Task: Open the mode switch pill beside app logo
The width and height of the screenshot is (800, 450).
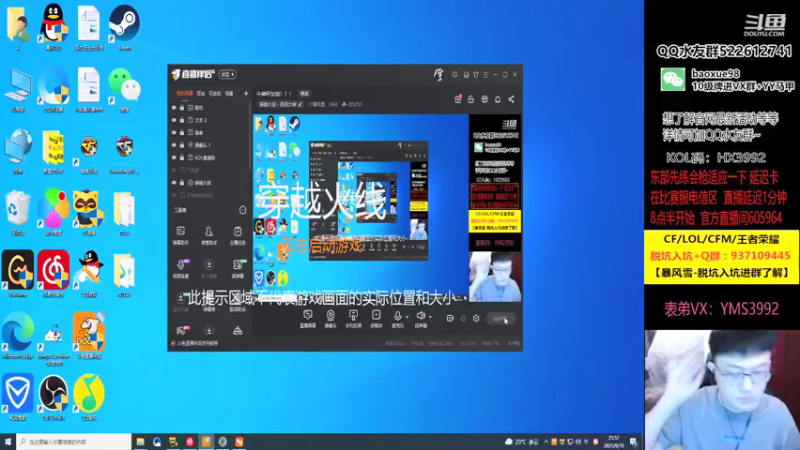Action: (228, 74)
